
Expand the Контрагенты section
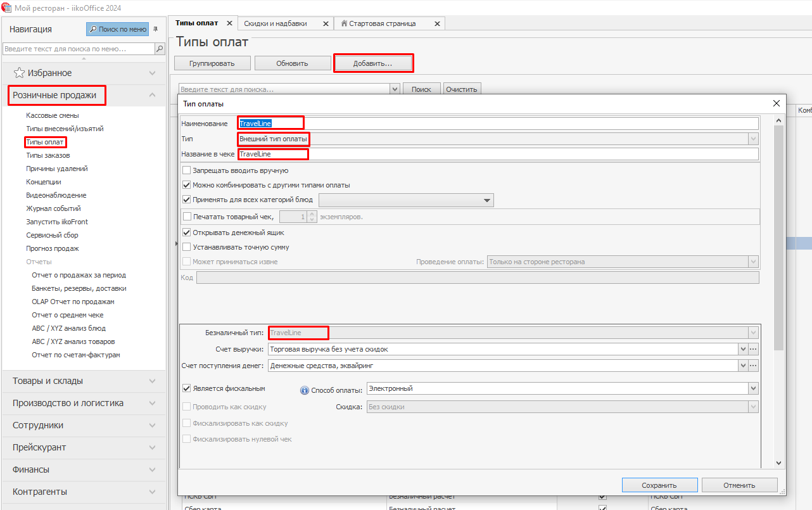point(84,492)
